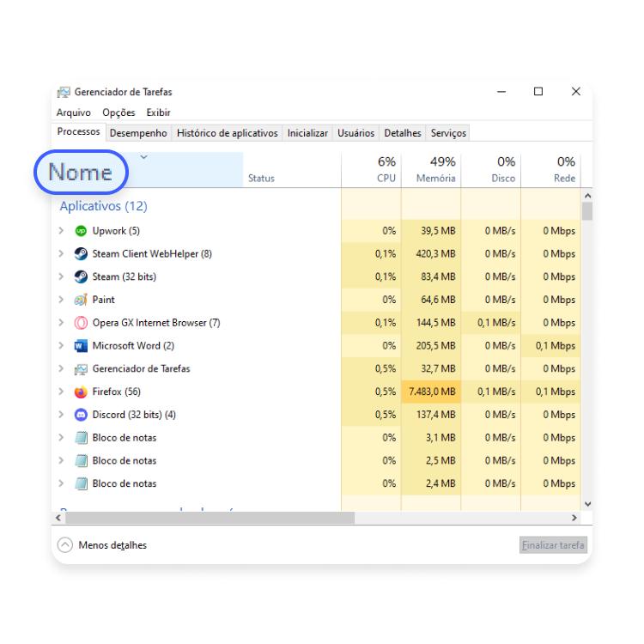Click the Menos detalhes link
This screenshot has height=644, width=644.
tap(112, 545)
